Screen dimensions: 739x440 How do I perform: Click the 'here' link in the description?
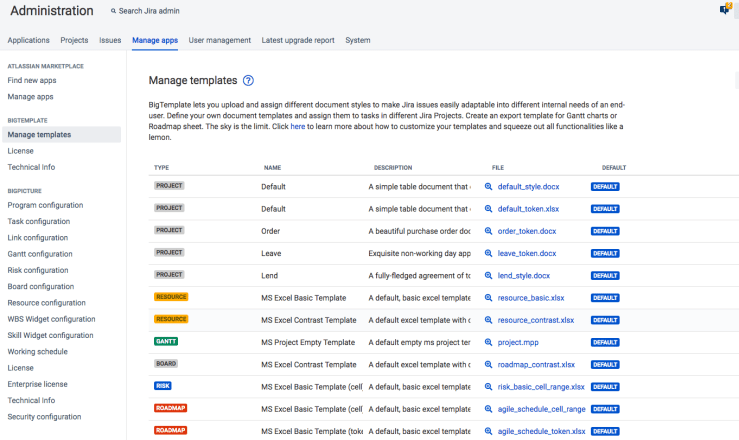pos(297,127)
